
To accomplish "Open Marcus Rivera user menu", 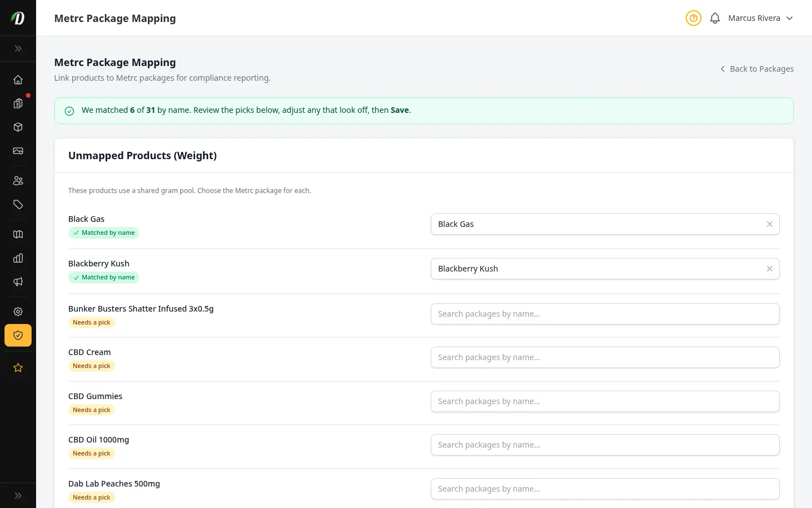I will [761, 18].
